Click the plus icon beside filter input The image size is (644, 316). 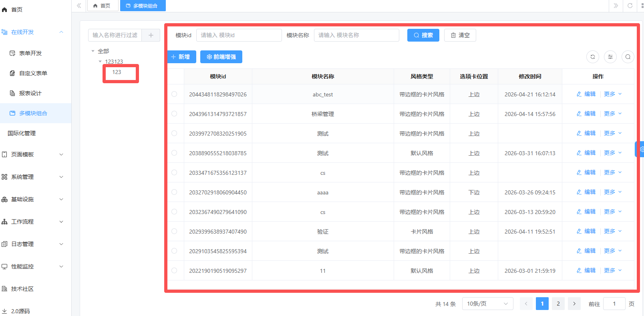point(151,35)
